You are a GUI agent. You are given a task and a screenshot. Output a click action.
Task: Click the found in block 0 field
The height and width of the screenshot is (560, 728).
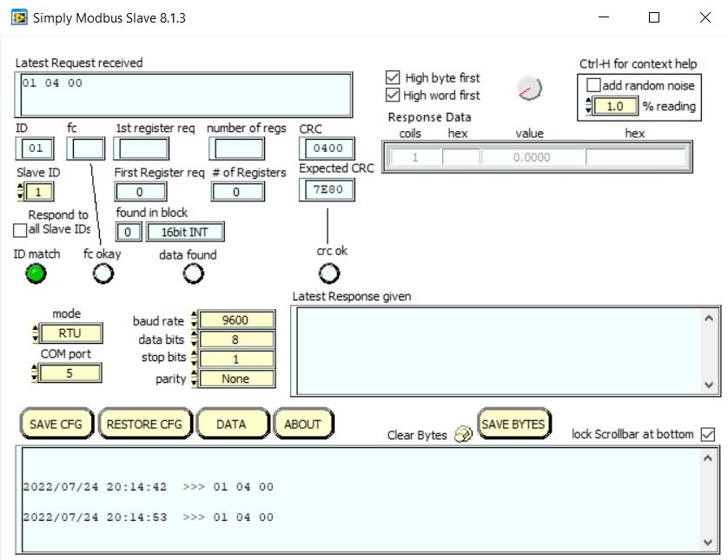[129, 232]
